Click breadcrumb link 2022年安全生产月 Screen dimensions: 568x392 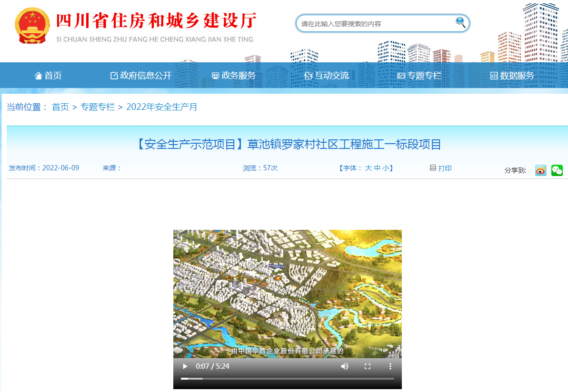coord(161,107)
